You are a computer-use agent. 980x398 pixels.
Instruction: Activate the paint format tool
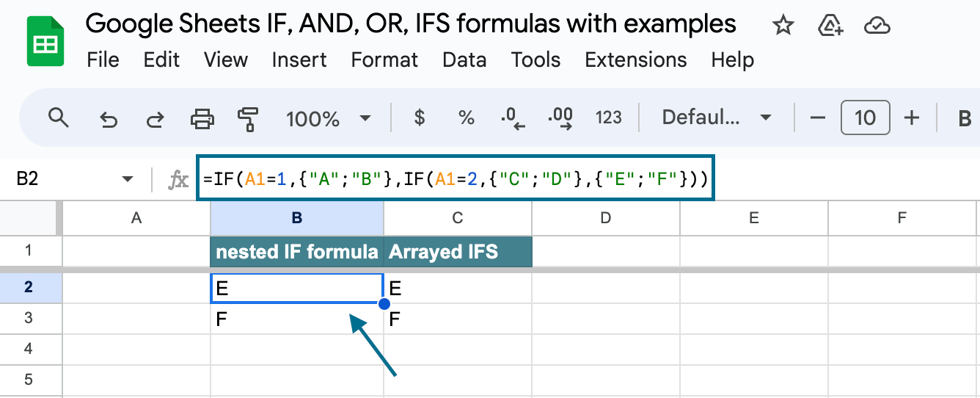(249, 118)
